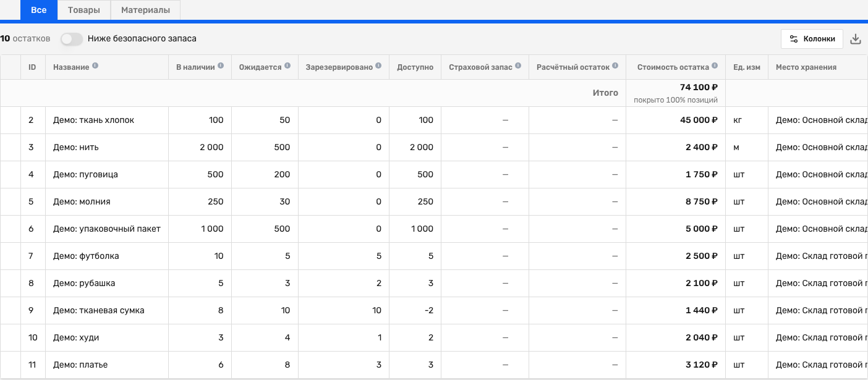The height and width of the screenshot is (380, 868).
Task: Click info icon next to Название header
Action: pyautogui.click(x=95, y=66)
